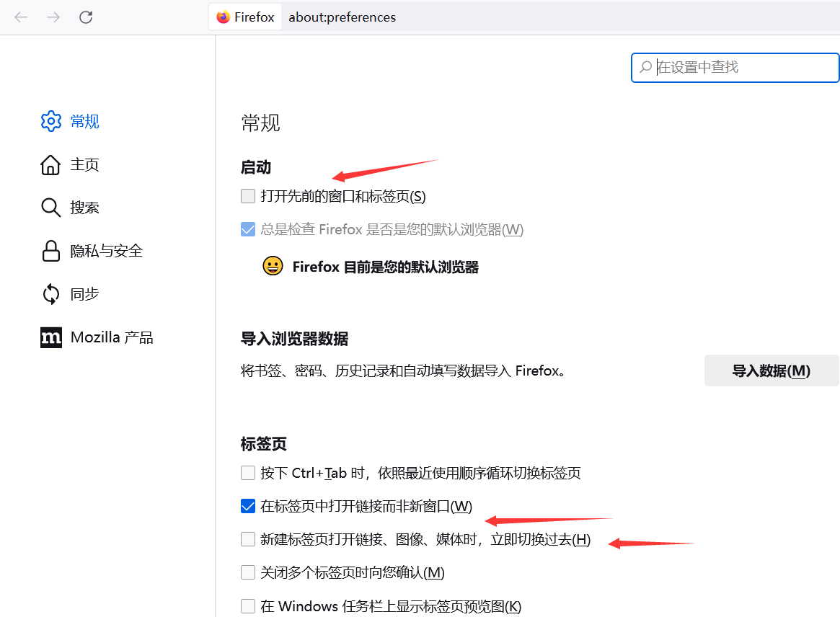Click the house icon for 主页
The width and height of the screenshot is (840, 617).
click(x=51, y=164)
